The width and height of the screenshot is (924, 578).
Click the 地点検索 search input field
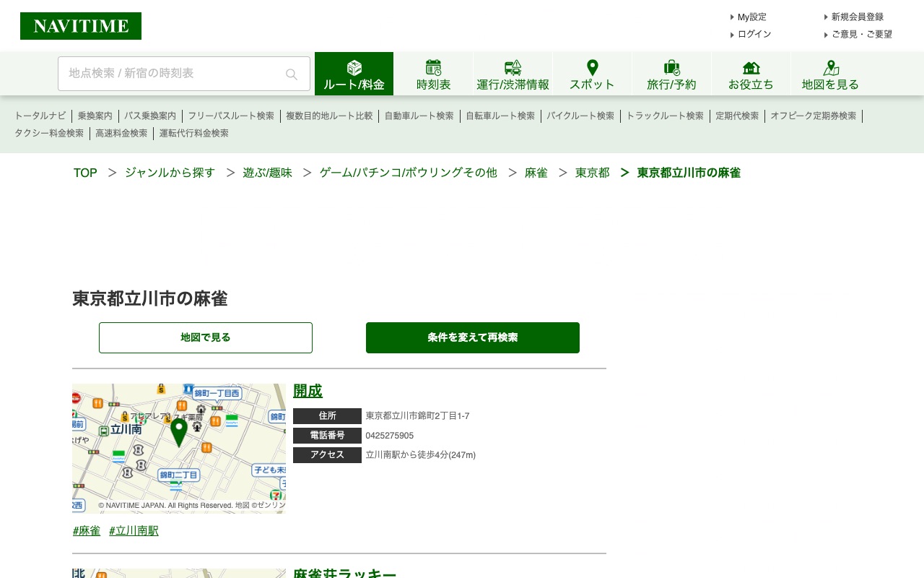pos(173,73)
